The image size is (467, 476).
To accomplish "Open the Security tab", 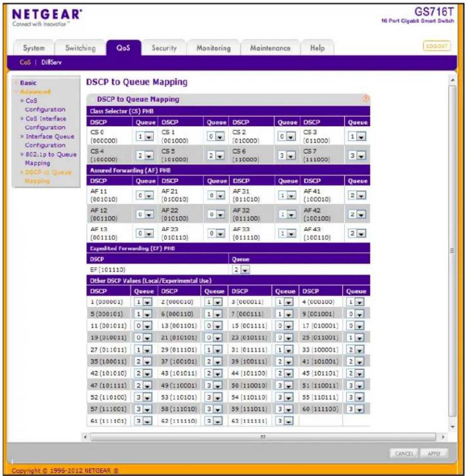I will [x=164, y=48].
